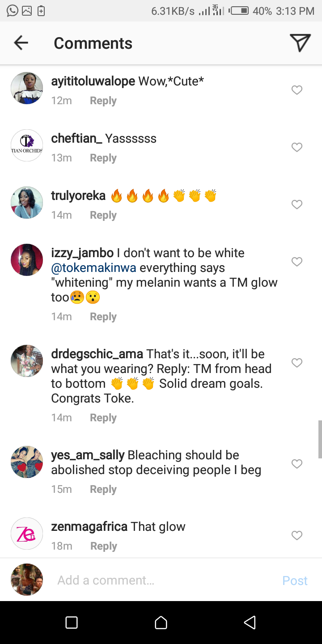Like ayititoluwalope's comment
The height and width of the screenshot is (644, 322).
point(297,90)
